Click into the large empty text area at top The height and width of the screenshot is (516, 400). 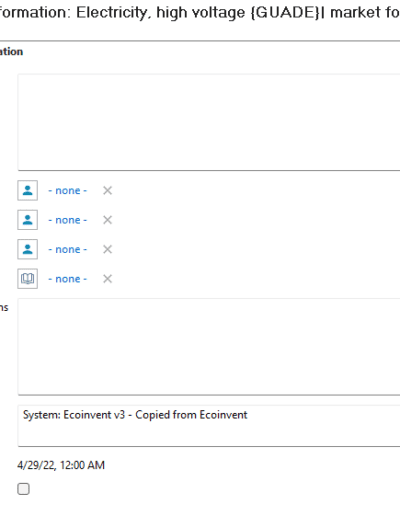(x=209, y=122)
